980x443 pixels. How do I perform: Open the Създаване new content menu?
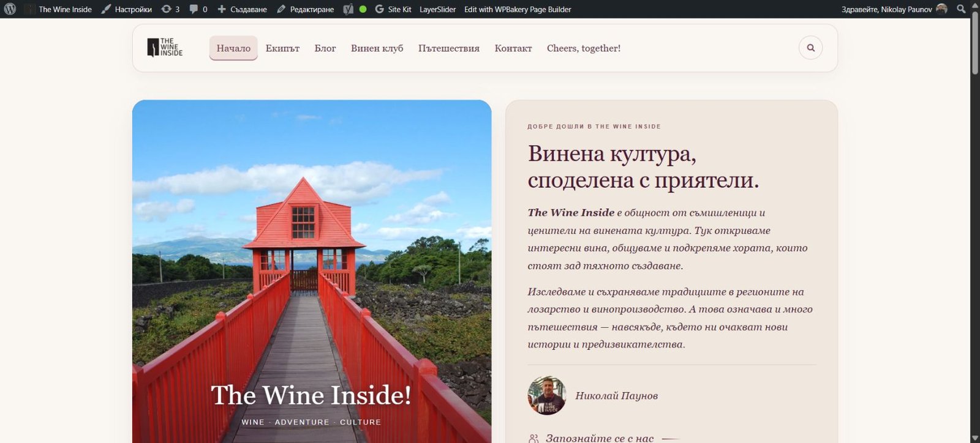coord(242,9)
